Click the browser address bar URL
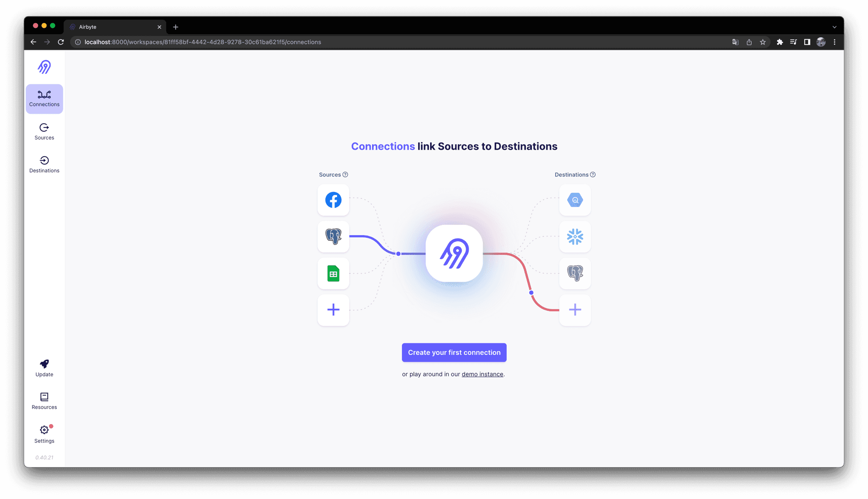This screenshot has height=499, width=868. pyautogui.click(x=202, y=42)
